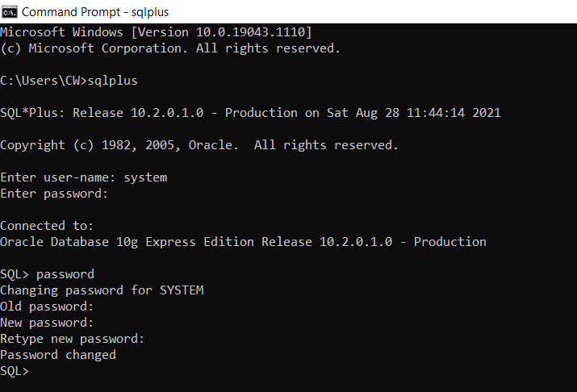Click the title text "Command Prompt - sqlplus"
Image resolution: width=577 pixels, height=392 pixels.
[x=95, y=12]
